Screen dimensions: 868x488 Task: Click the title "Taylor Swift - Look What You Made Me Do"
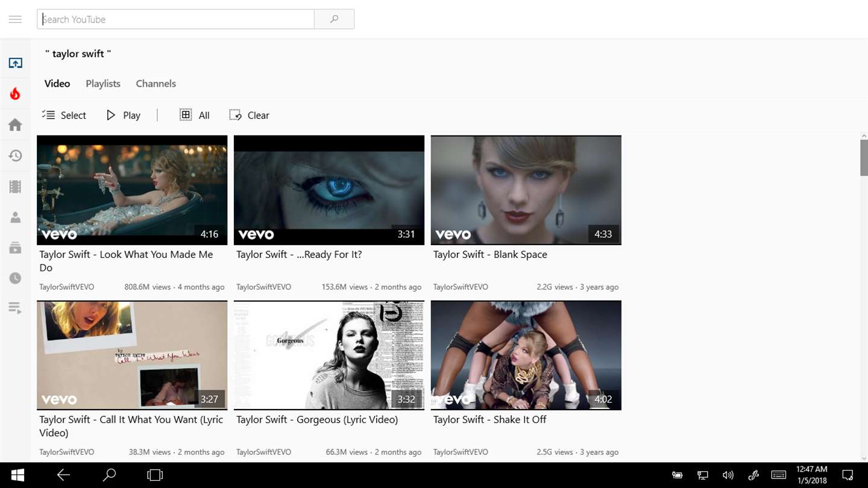[x=126, y=261]
